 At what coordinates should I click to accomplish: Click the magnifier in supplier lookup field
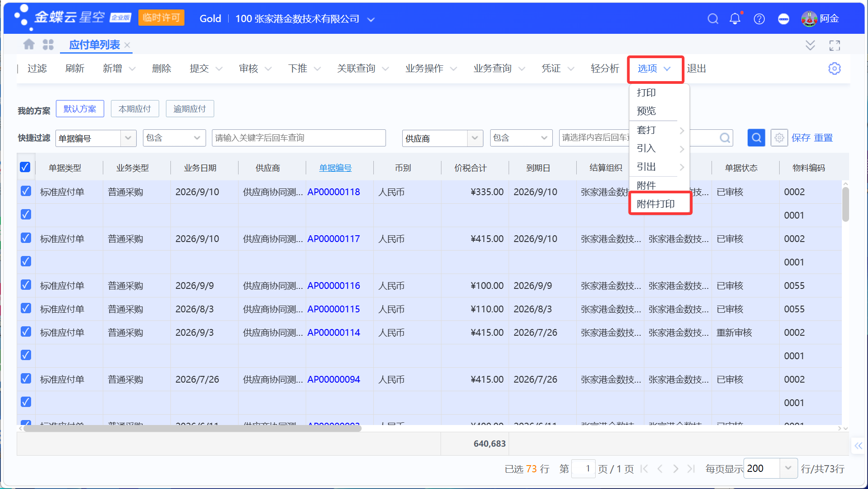point(725,138)
